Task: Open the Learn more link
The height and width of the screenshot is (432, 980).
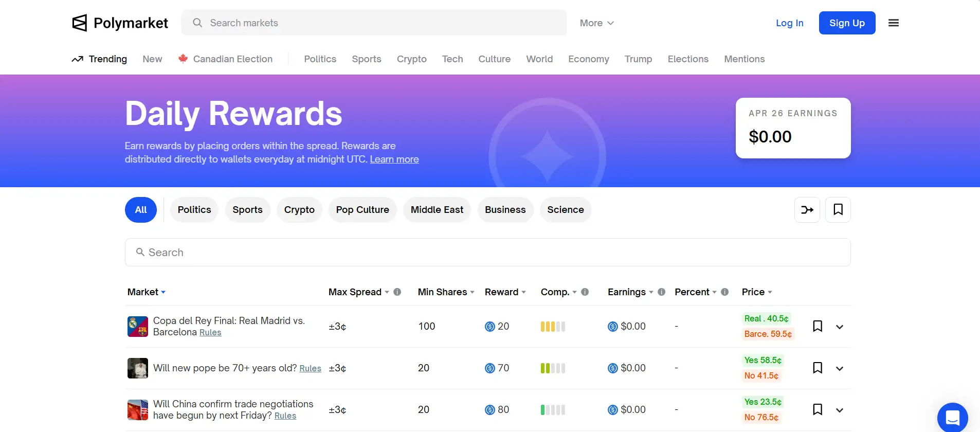Action: coord(394,159)
